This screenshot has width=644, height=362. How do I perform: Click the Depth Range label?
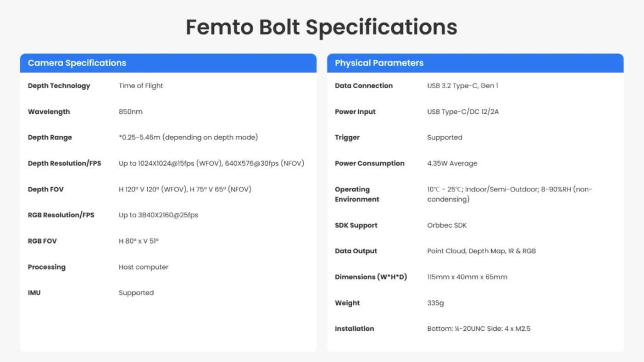click(50, 137)
